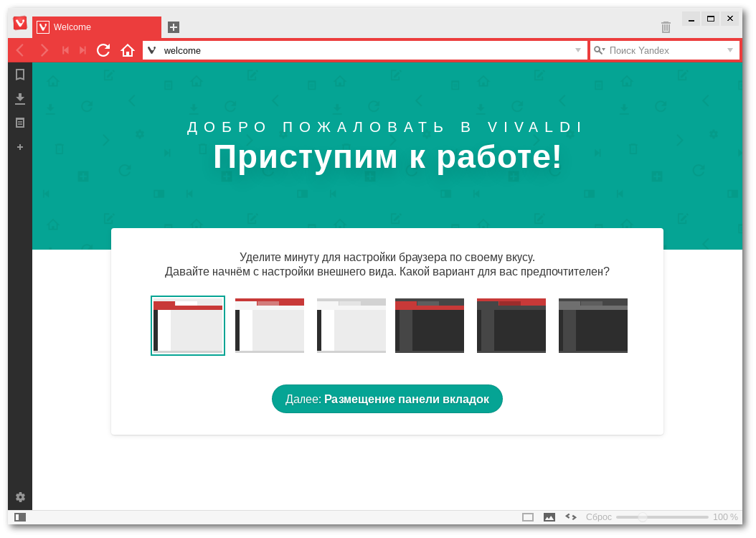Choose the plain dark gray theme

pyautogui.click(x=593, y=326)
